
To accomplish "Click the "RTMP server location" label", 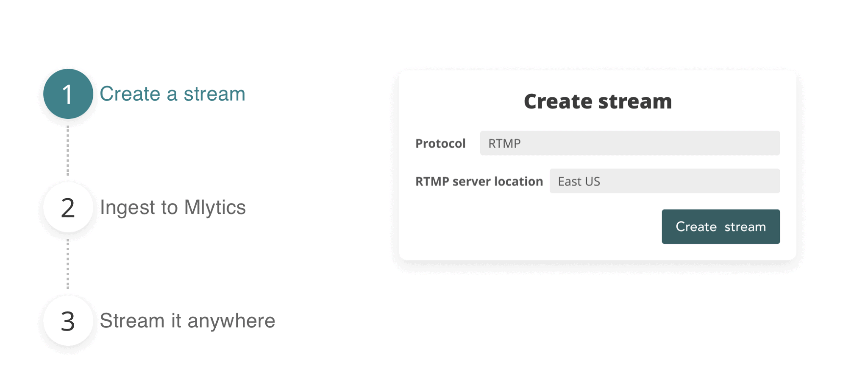I will [x=479, y=182].
